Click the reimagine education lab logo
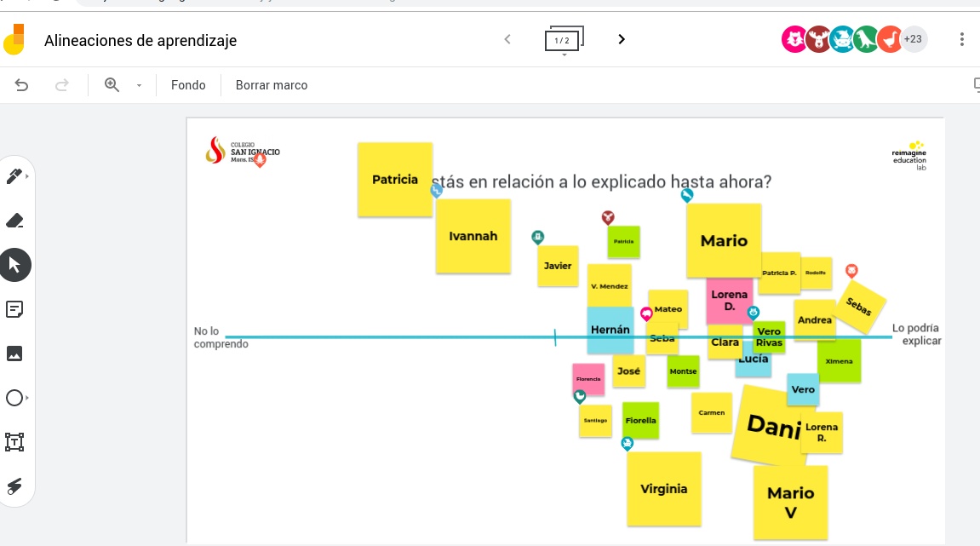 click(x=909, y=156)
